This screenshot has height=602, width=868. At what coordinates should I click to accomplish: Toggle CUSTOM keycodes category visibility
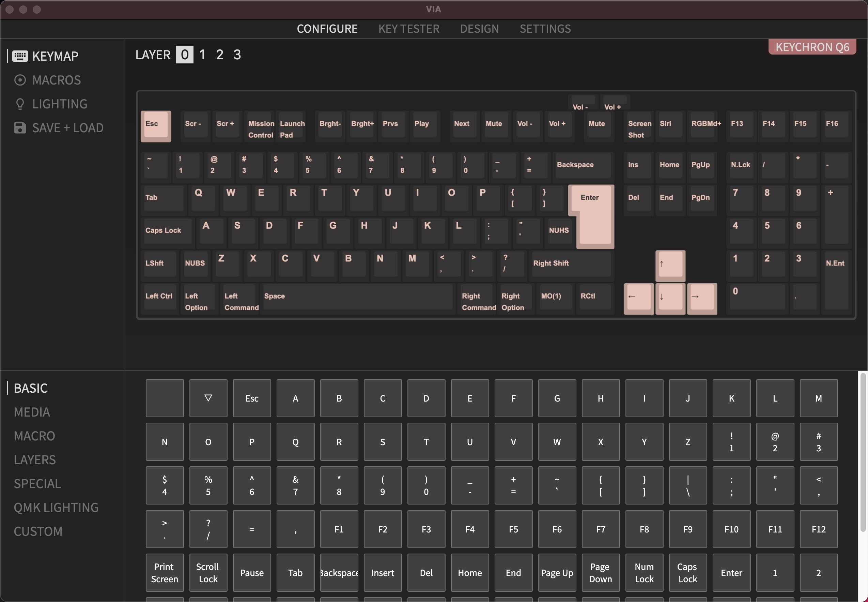pos(37,531)
